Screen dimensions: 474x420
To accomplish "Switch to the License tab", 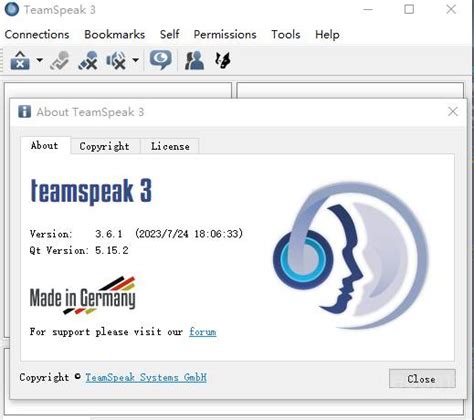I will point(170,146).
